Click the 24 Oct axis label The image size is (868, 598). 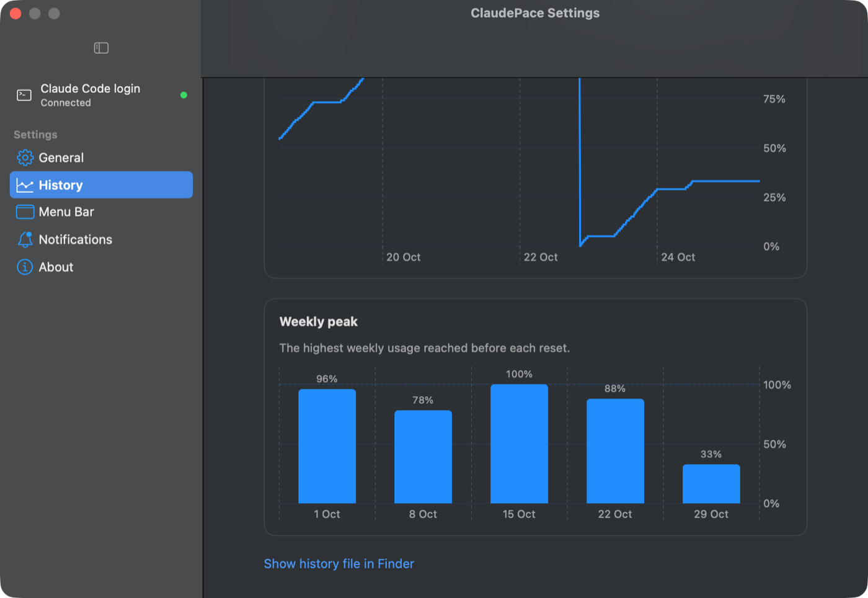click(678, 257)
